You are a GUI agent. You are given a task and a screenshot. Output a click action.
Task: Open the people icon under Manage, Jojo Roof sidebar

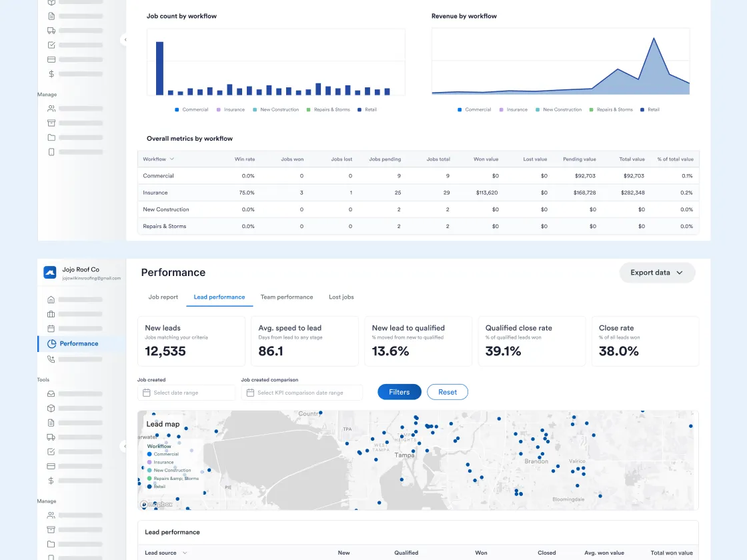coord(51,515)
